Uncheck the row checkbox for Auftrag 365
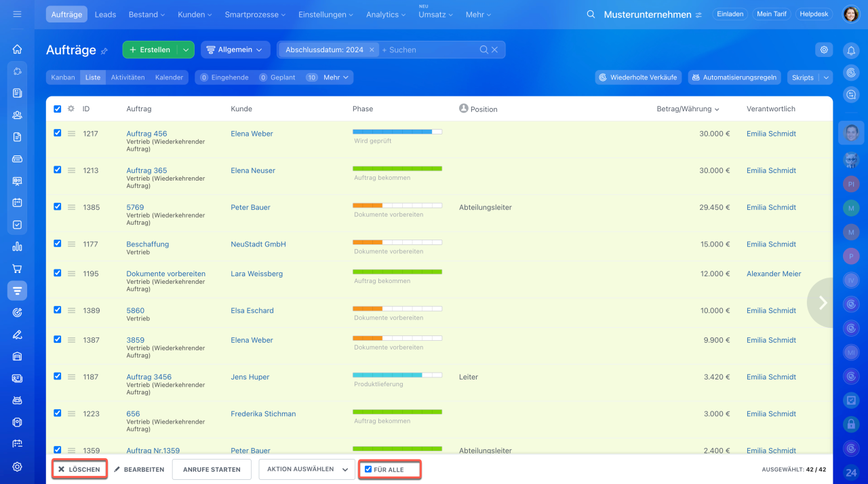This screenshot has width=868, height=484. [57, 170]
